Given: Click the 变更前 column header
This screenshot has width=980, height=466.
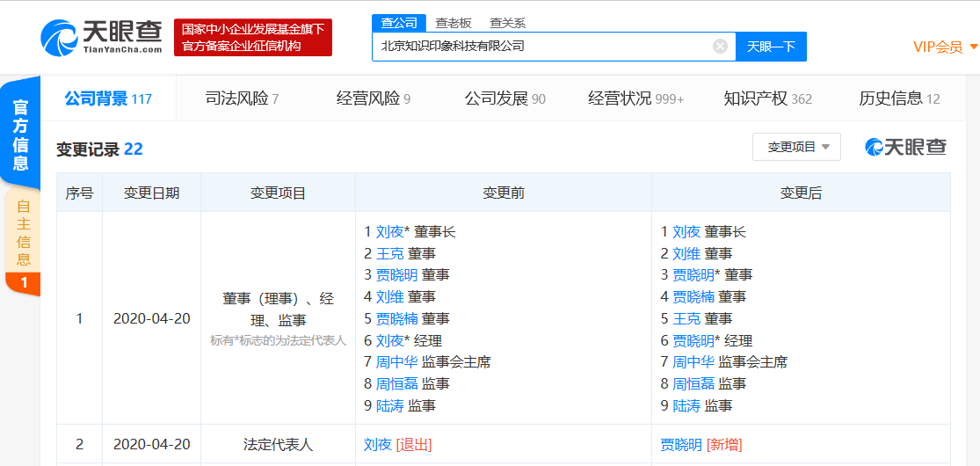Looking at the screenshot, I should (x=504, y=193).
